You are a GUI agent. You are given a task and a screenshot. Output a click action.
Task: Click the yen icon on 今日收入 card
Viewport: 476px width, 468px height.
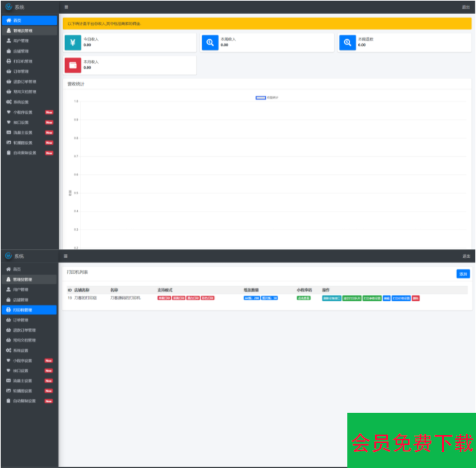point(73,42)
